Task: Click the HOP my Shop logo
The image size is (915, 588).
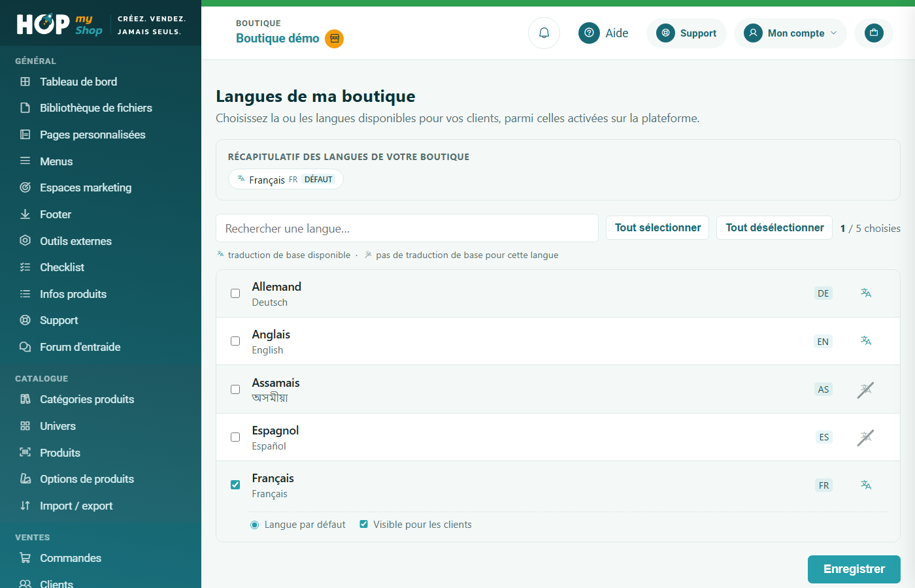Action: [59, 24]
